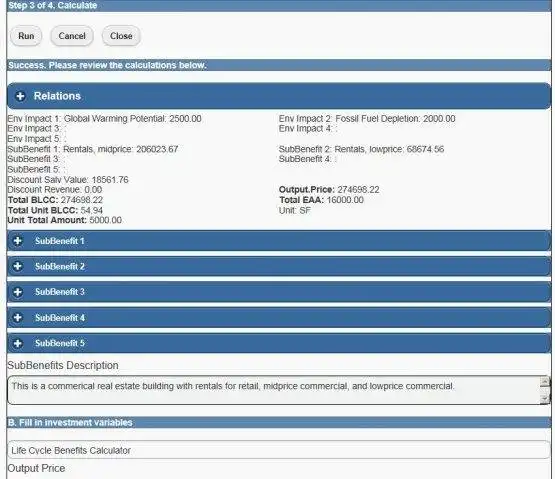Expand the SubBenefit 1 section
This screenshot has height=479, width=555.
[x=279, y=241]
